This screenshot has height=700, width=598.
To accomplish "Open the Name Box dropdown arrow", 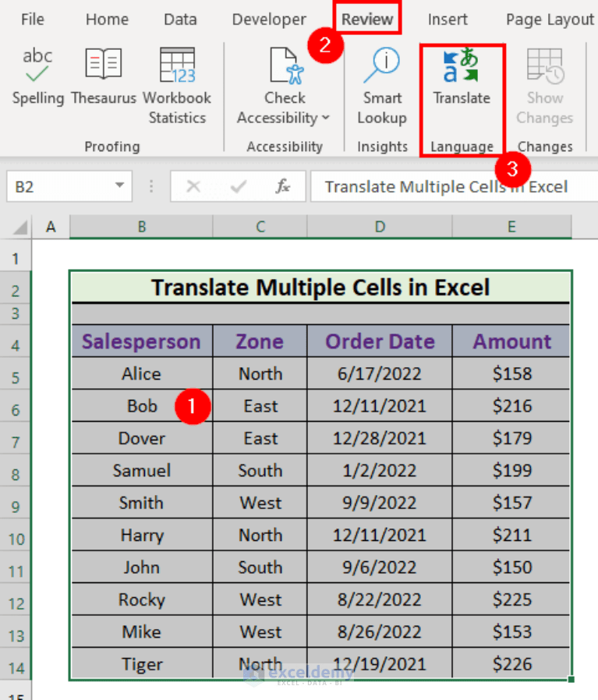I will pyautogui.click(x=119, y=186).
